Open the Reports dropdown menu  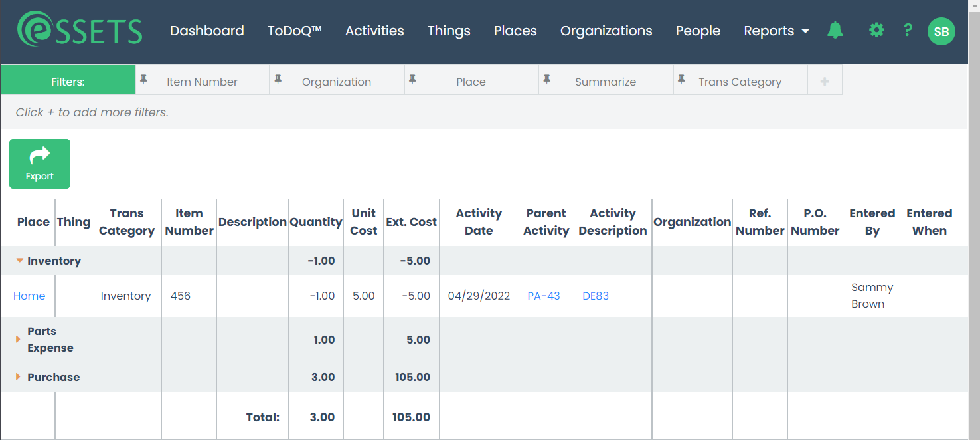tap(777, 31)
